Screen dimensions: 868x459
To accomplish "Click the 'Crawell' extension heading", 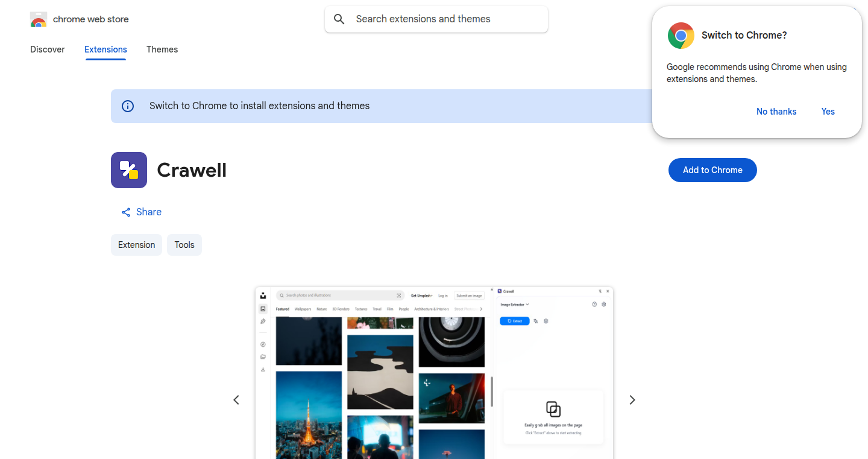I will click(x=192, y=170).
